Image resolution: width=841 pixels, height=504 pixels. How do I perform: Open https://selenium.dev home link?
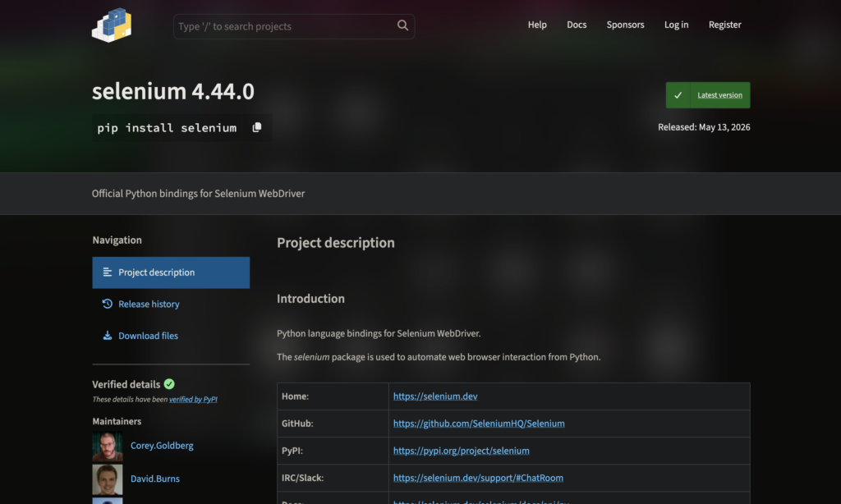click(x=435, y=396)
